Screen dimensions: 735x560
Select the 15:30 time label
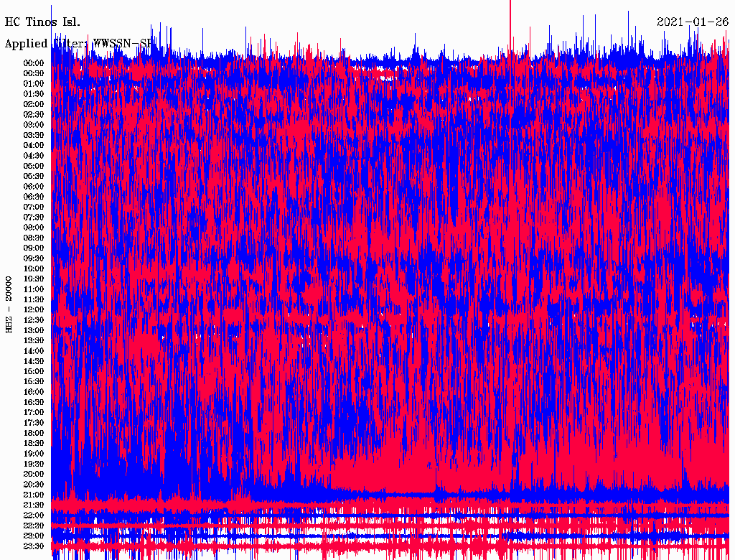pyautogui.click(x=33, y=382)
